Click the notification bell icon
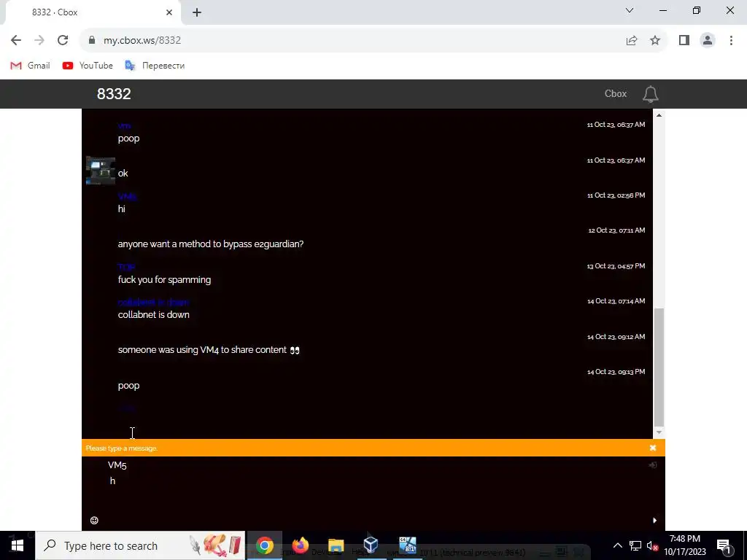The height and width of the screenshot is (560, 747). point(650,94)
